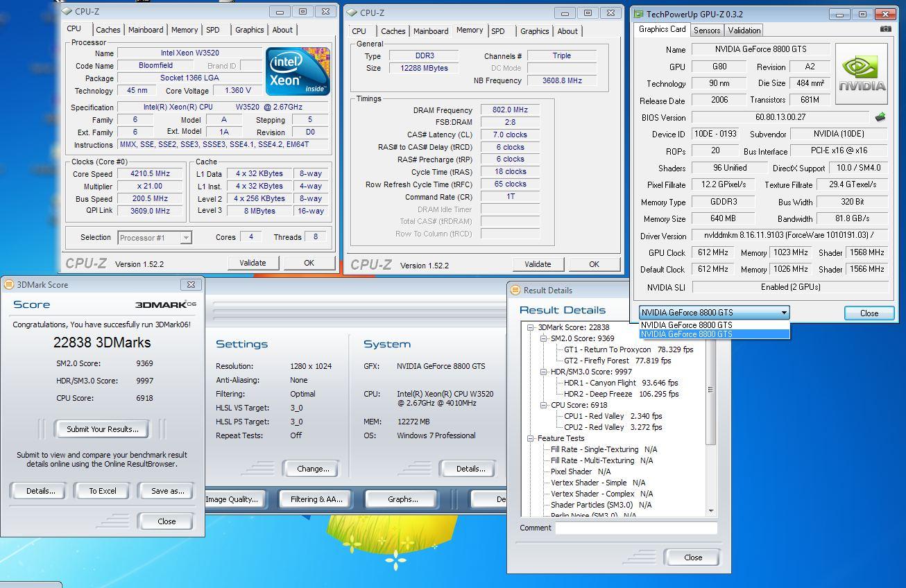This screenshot has height=588, width=906.
Task: Click the Change settings button
Action: pos(313,469)
